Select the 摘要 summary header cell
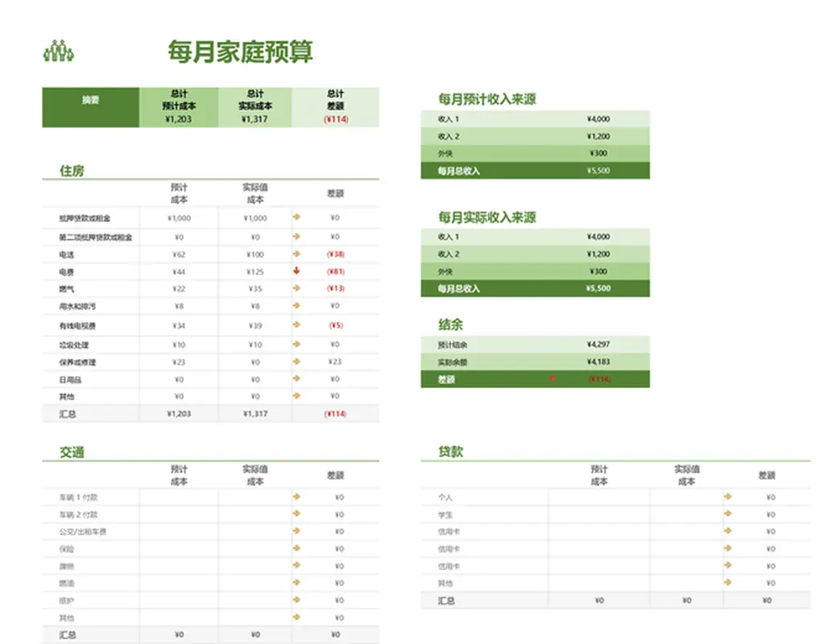 [90, 105]
